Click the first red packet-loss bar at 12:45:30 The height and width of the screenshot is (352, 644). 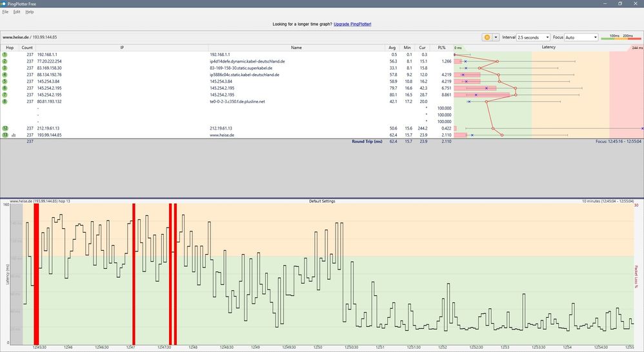[x=36, y=274]
